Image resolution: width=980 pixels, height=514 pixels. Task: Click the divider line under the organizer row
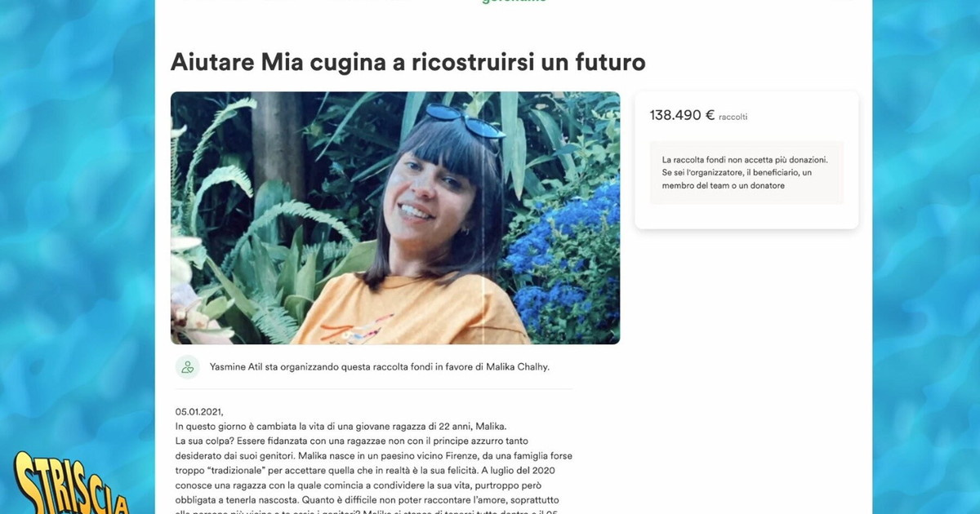pyautogui.click(x=374, y=389)
